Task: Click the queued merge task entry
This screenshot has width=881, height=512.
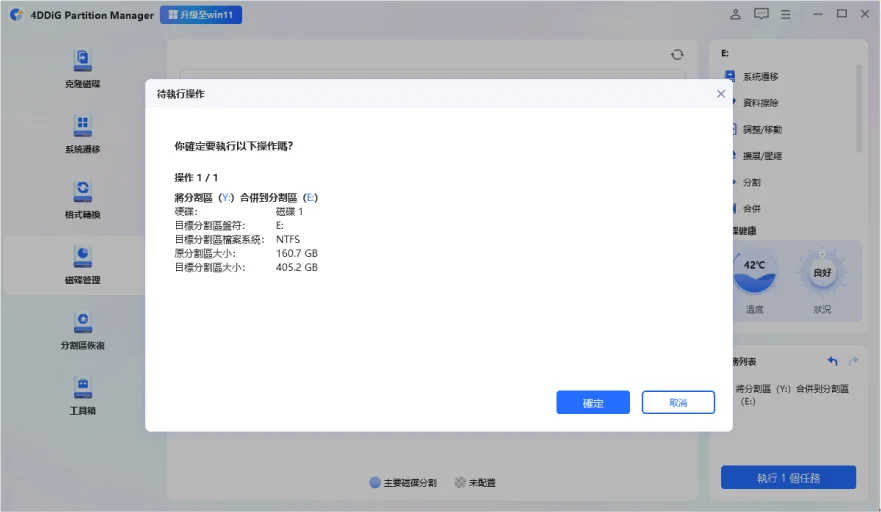Action: click(792, 395)
